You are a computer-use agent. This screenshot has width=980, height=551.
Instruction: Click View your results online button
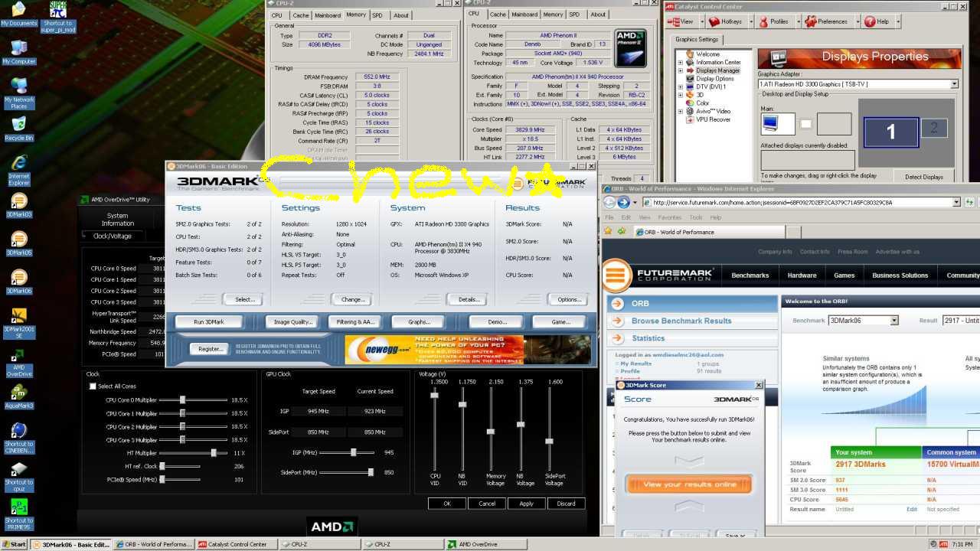pos(688,484)
